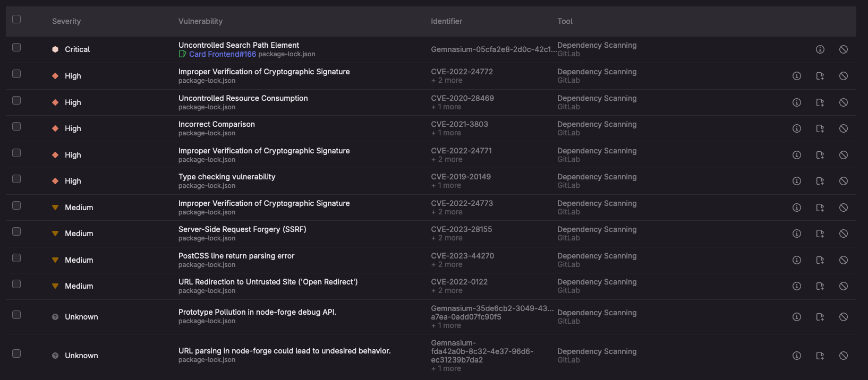The width and height of the screenshot is (868, 380).
Task: Open more info for CVE-2022-24772 row
Action: click(x=796, y=76)
